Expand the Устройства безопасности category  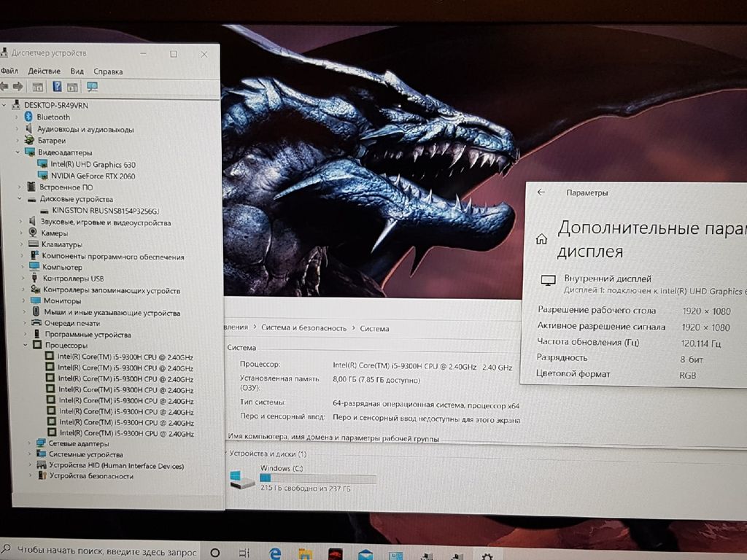click(x=31, y=475)
